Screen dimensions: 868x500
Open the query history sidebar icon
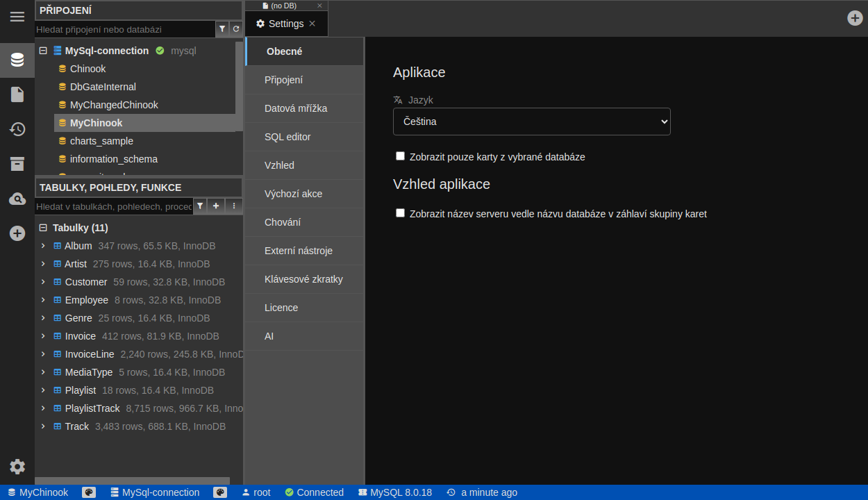tap(17, 129)
